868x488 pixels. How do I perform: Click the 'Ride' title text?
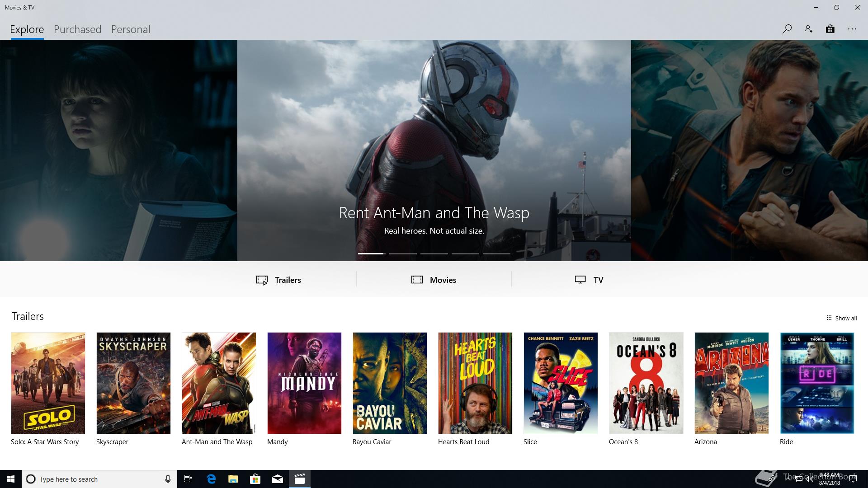(787, 442)
